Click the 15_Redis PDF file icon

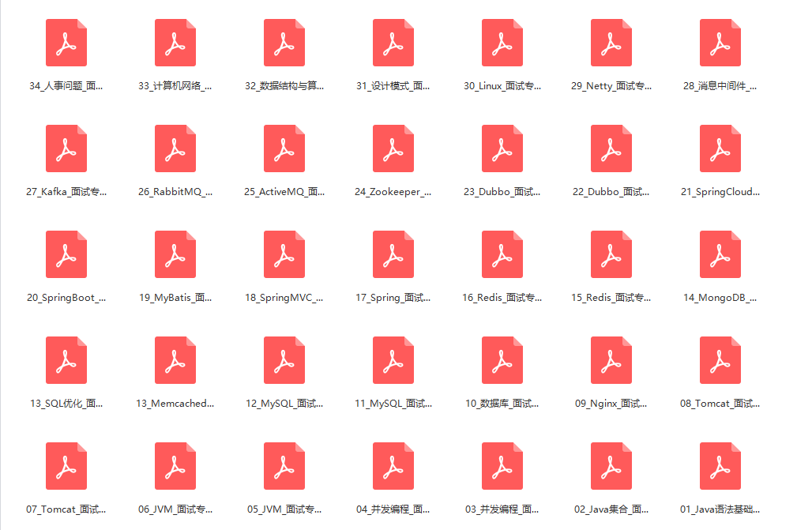[x=611, y=254]
